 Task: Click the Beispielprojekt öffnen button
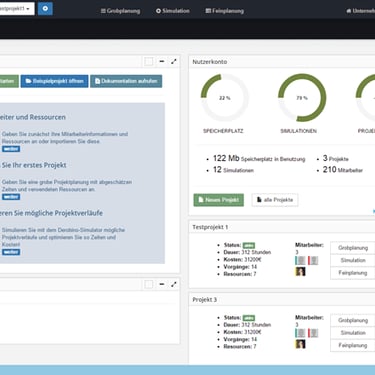(x=55, y=81)
